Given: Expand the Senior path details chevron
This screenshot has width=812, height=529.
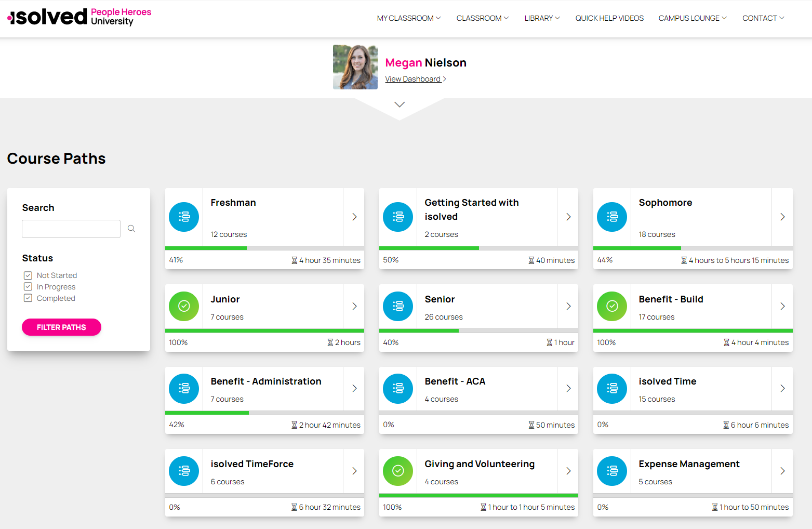Looking at the screenshot, I should point(568,306).
